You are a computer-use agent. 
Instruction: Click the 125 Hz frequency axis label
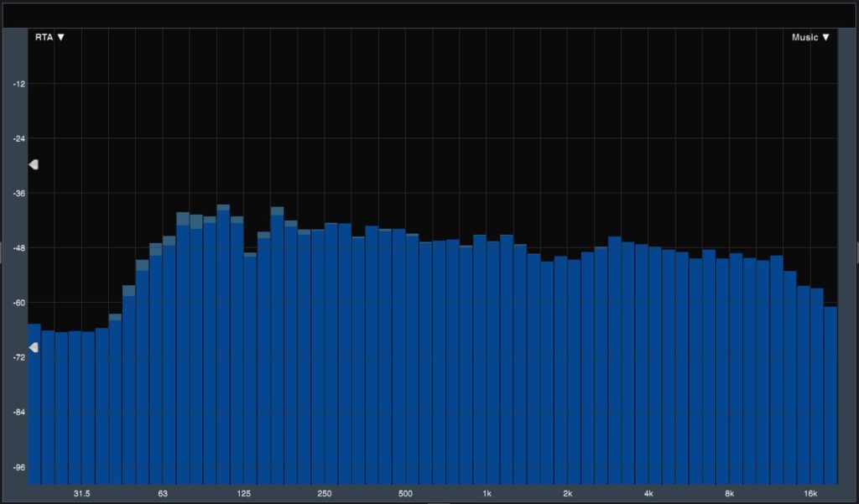pyautogui.click(x=243, y=493)
